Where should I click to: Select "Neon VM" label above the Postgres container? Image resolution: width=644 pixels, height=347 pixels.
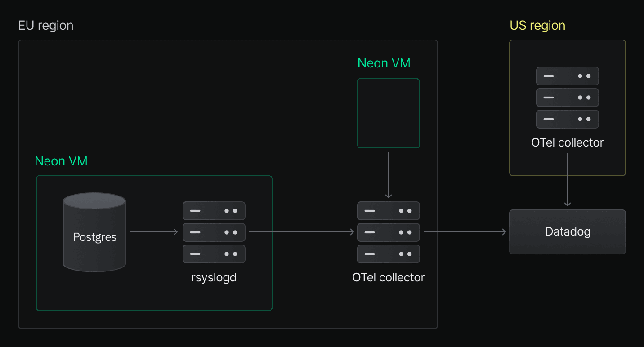tap(61, 161)
